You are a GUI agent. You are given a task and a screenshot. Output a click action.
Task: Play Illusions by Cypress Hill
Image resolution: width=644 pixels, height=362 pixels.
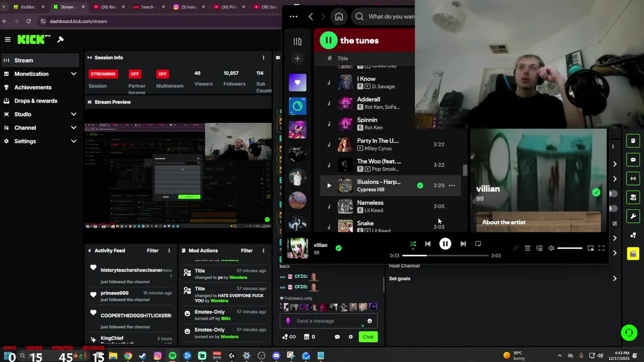coord(329,186)
